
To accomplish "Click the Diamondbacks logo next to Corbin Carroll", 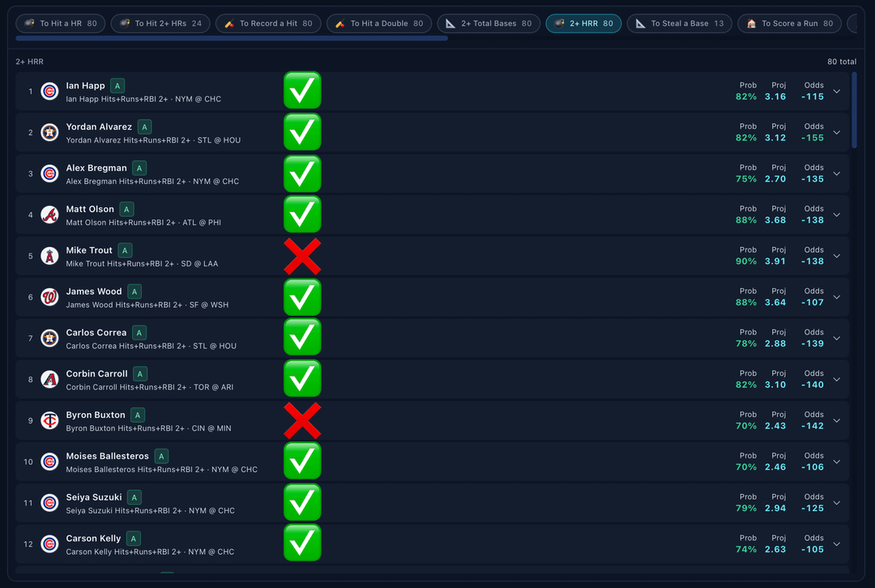I will (49, 380).
